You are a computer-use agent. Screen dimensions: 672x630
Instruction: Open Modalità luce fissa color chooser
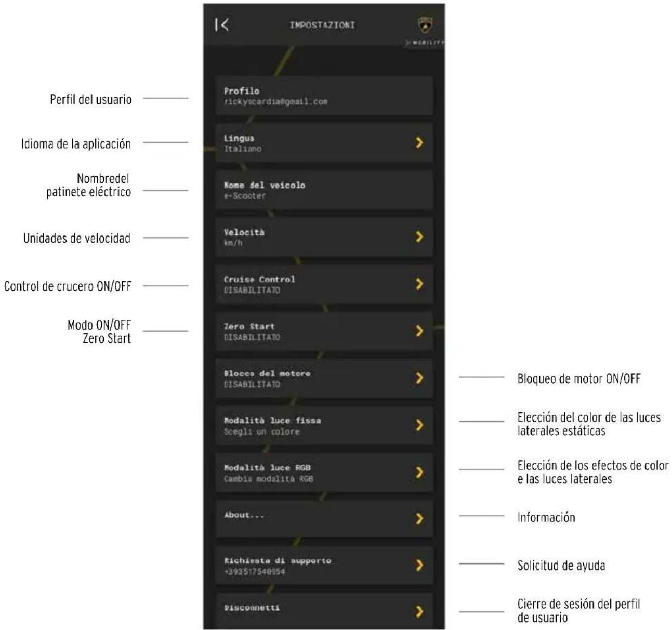(324, 426)
